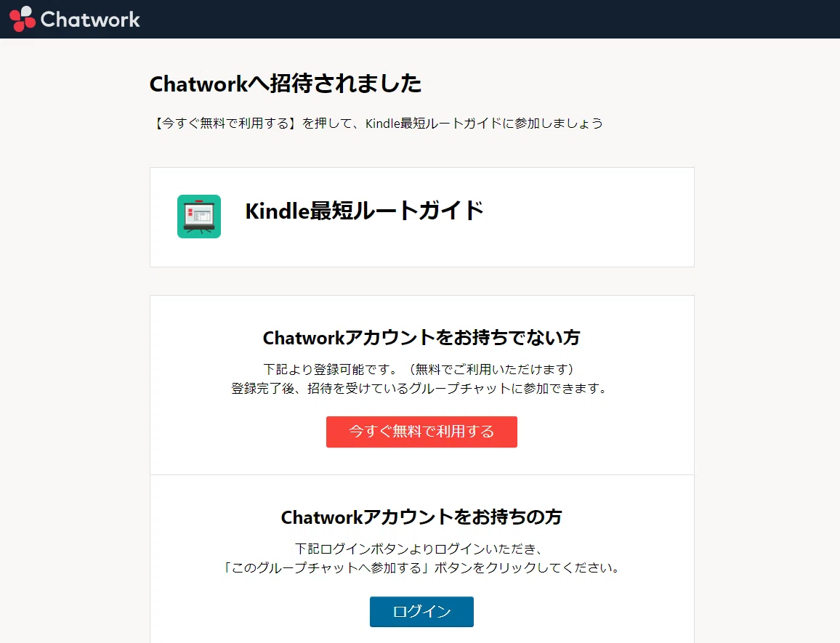Click the Chatworkアカウントをお持ちの方 heading
Screen dimensions: 840x643
[x=421, y=517]
